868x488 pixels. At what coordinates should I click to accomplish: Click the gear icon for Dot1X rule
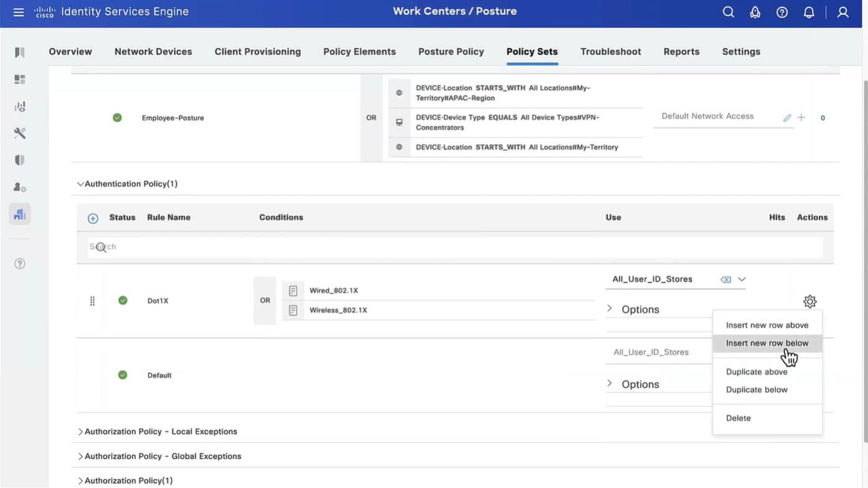pyautogui.click(x=809, y=302)
